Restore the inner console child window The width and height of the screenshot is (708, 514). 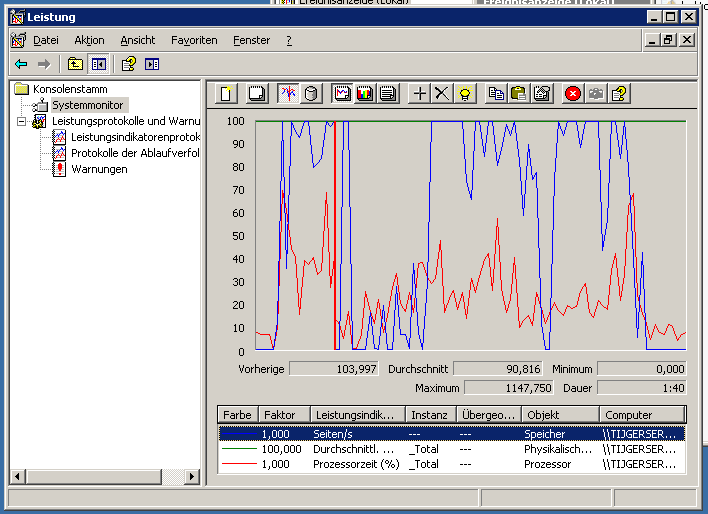click(669, 40)
